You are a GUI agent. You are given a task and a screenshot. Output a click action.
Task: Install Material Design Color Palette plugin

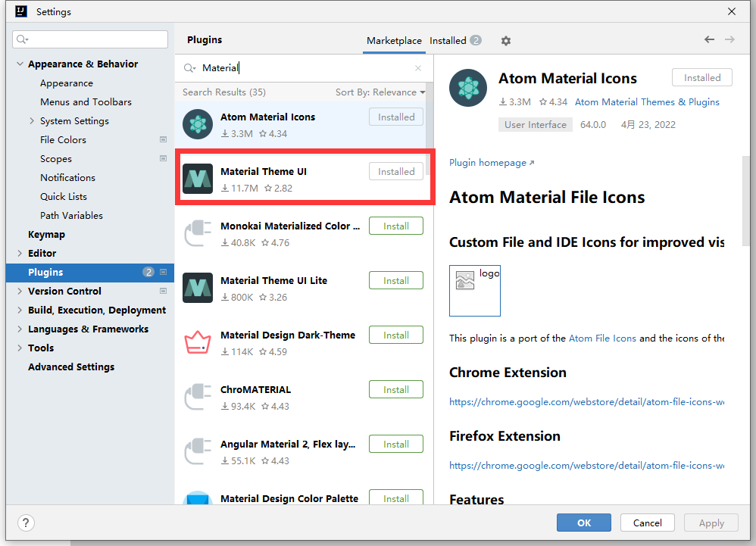396,498
